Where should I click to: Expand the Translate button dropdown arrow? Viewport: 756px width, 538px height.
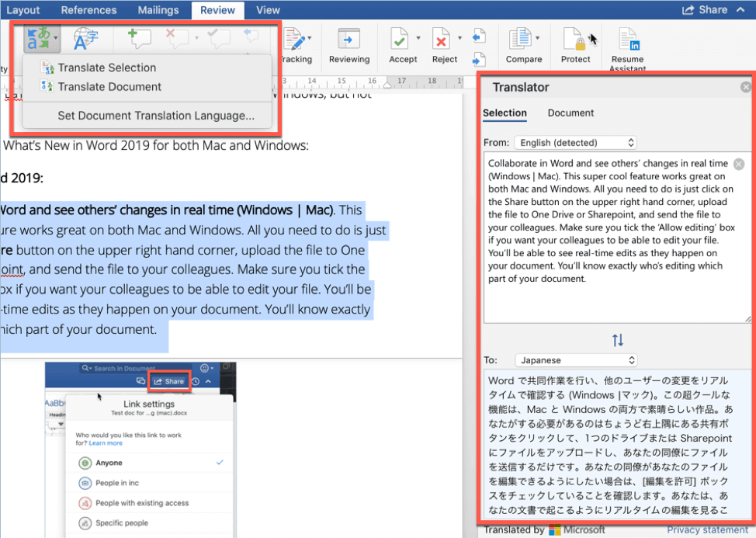[56, 39]
